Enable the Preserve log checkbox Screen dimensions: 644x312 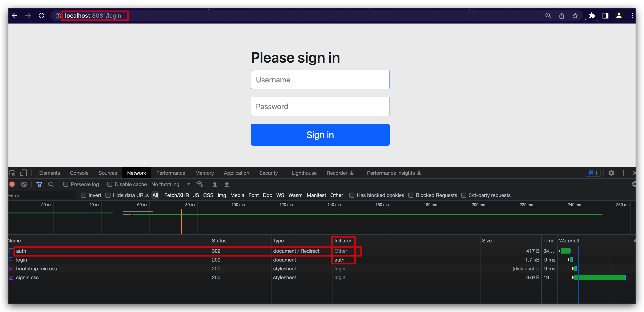[66, 184]
